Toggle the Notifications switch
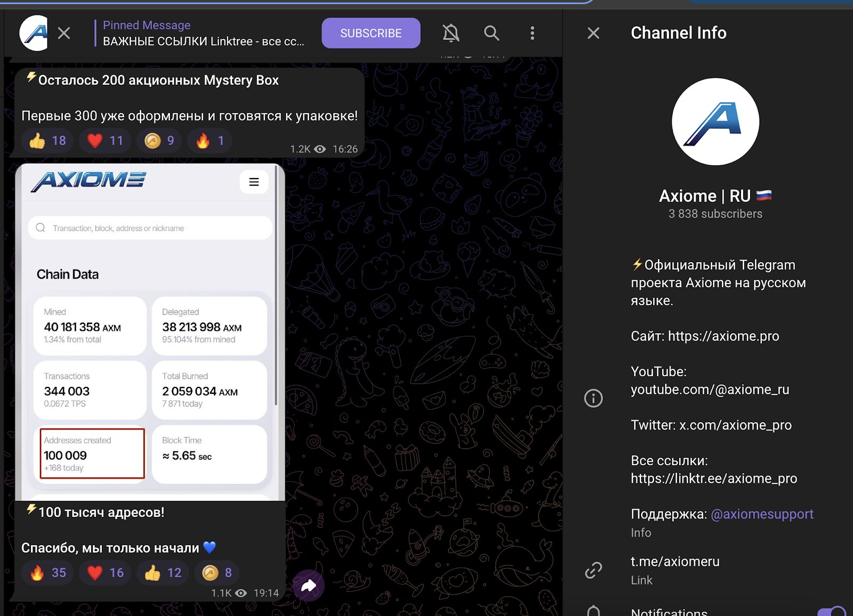 tap(831, 613)
